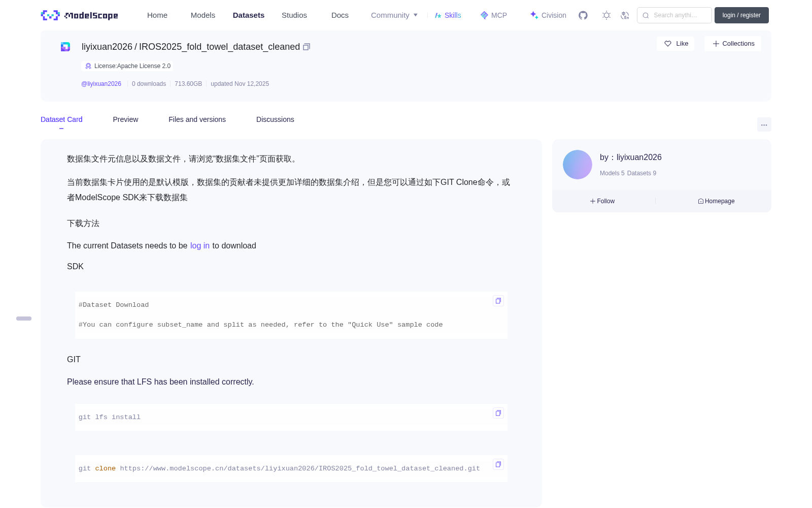Focus the Search anything field

click(x=674, y=15)
